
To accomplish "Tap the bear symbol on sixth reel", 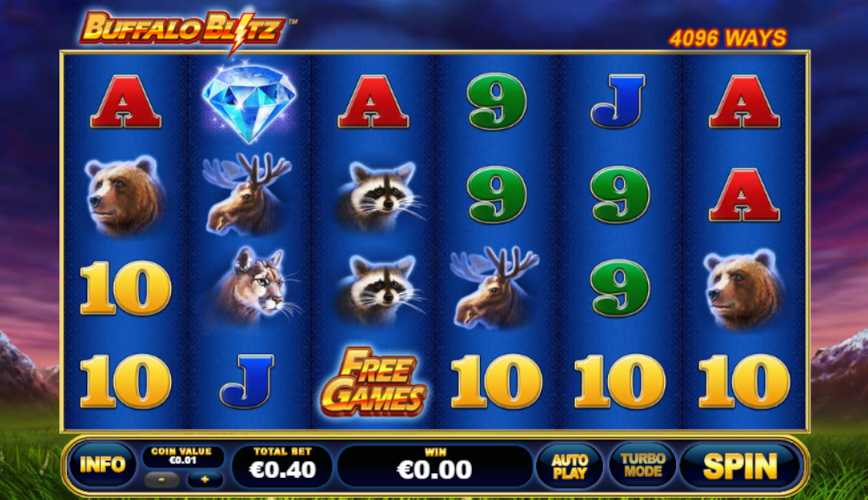I will tap(743, 288).
